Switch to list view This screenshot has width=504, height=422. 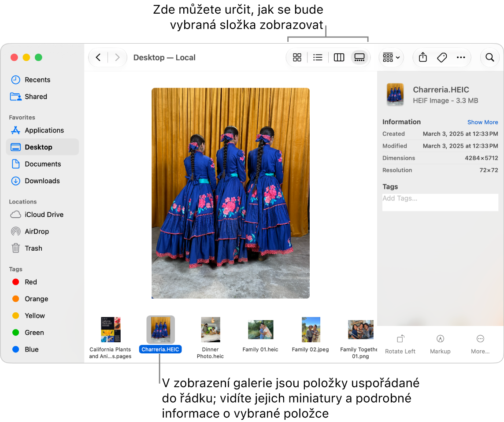pyautogui.click(x=318, y=58)
